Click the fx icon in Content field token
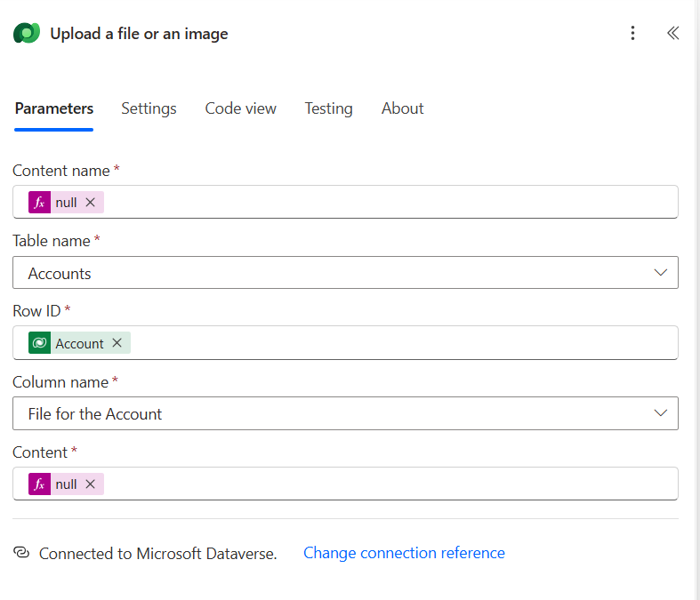 pos(39,484)
